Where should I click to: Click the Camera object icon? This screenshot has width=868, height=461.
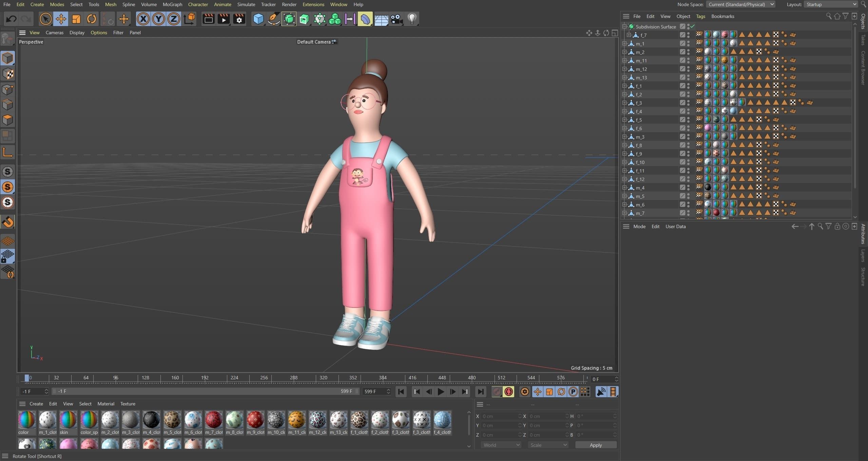(x=396, y=19)
